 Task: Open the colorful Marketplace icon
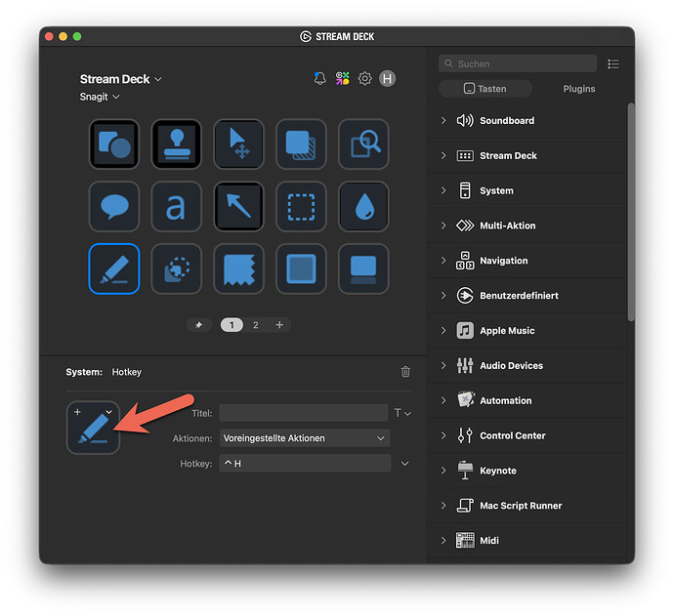pos(343,78)
